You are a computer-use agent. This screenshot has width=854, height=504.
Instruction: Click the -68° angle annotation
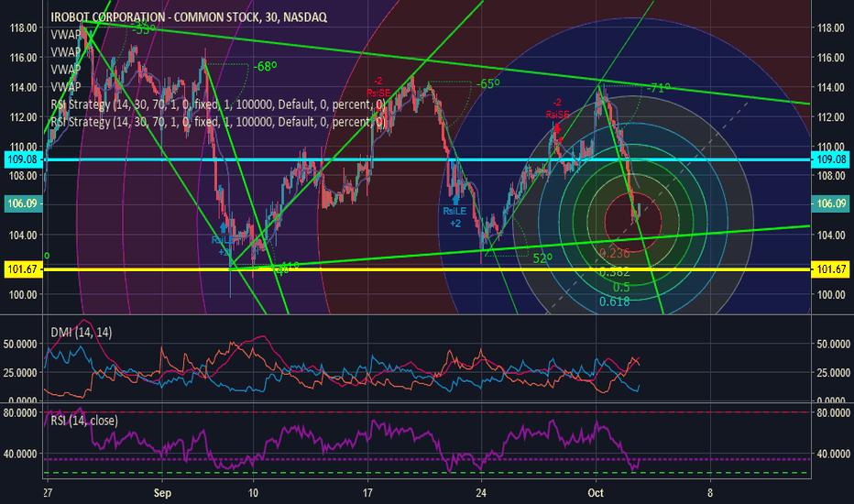coord(265,67)
